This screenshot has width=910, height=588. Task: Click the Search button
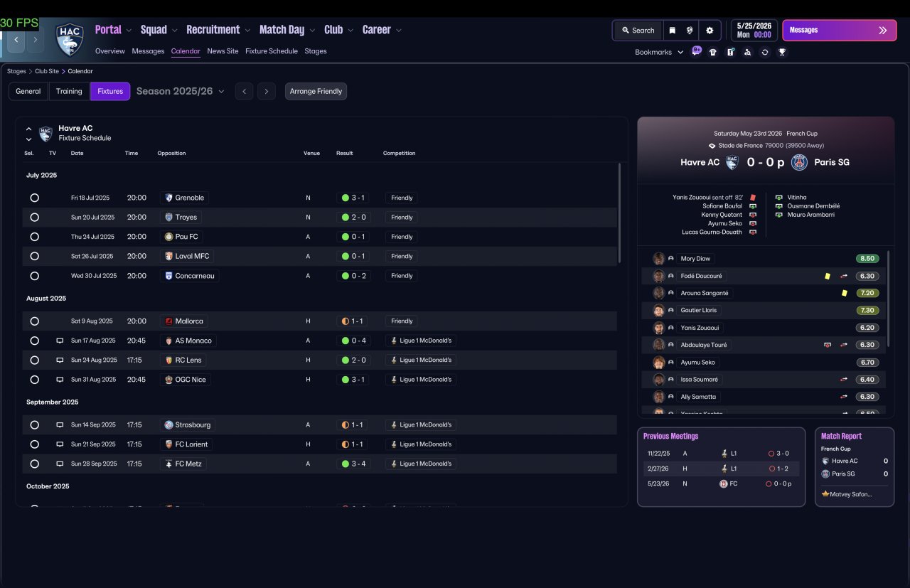coord(638,31)
